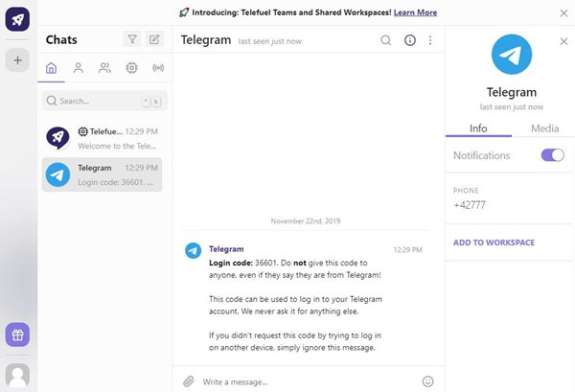The width and height of the screenshot is (575, 392).
Task: Toggle the chat info panel icon
Action: [x=410, y=40]
